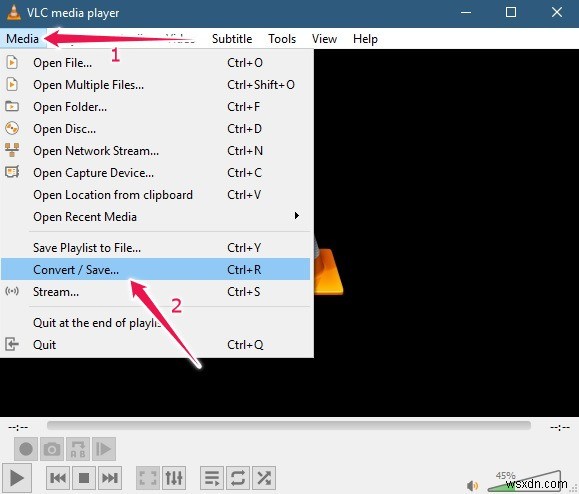The height and width of the screenshot is (494, 579).
Task: Click the Stream broadcast icon
Action: [12, 291]
